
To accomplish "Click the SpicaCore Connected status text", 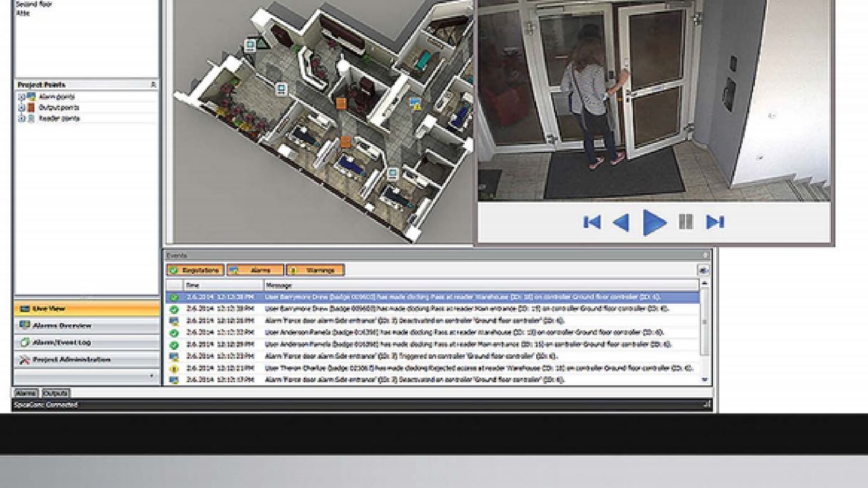I will pos(46,404).
